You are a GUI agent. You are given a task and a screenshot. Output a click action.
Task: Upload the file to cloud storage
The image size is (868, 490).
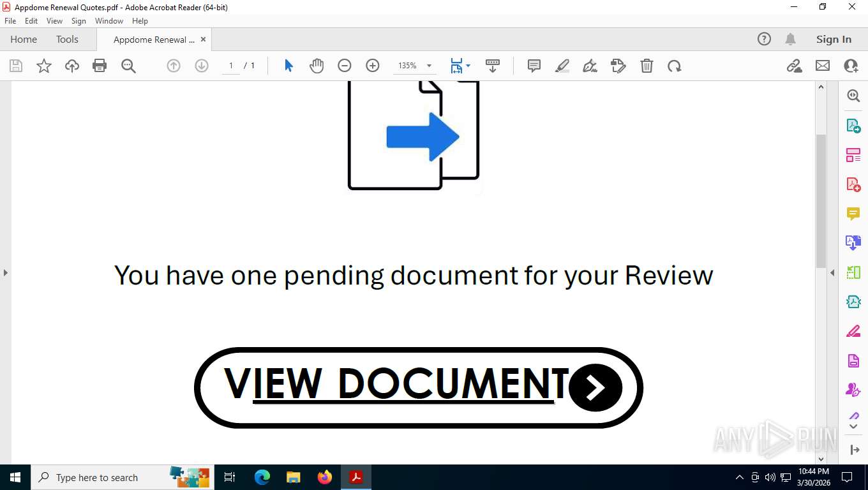tap(72, 66)
